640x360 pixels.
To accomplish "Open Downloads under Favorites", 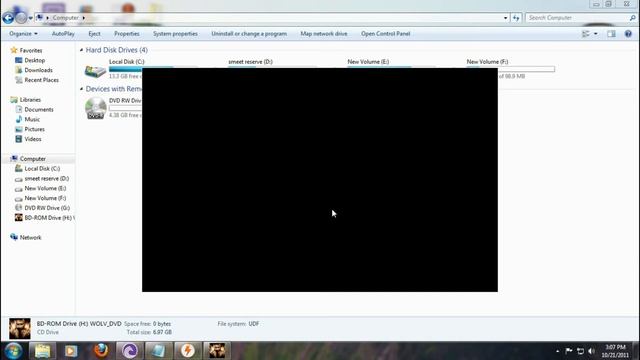I will [38, 70].
